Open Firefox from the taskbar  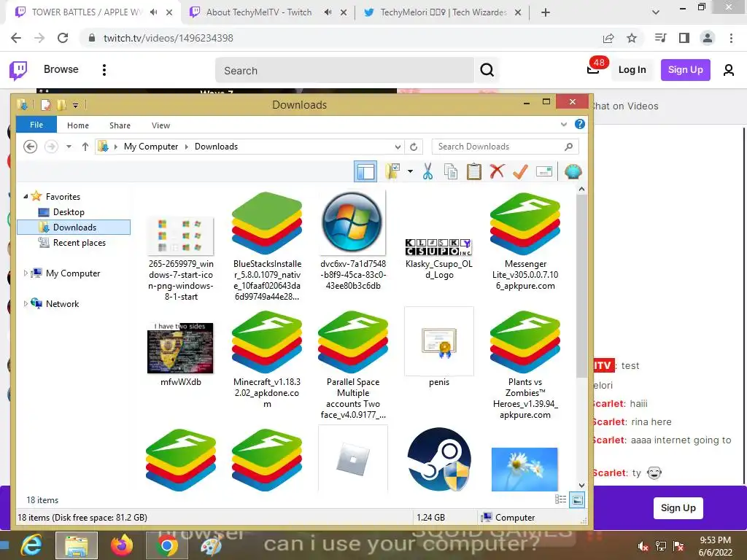pos(122,545)
